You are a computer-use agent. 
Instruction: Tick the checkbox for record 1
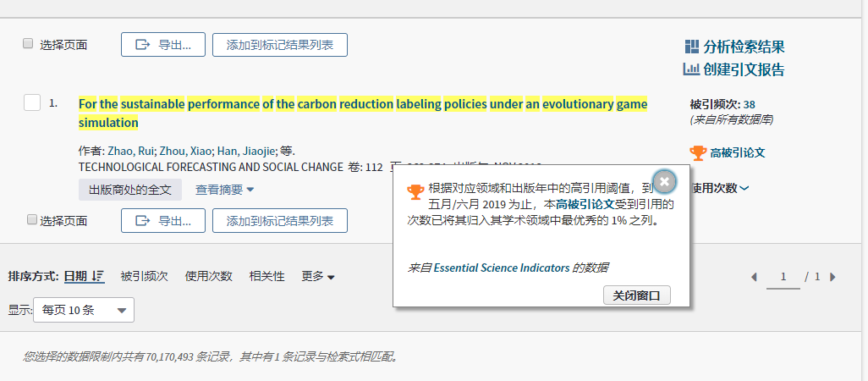[32, 102]
